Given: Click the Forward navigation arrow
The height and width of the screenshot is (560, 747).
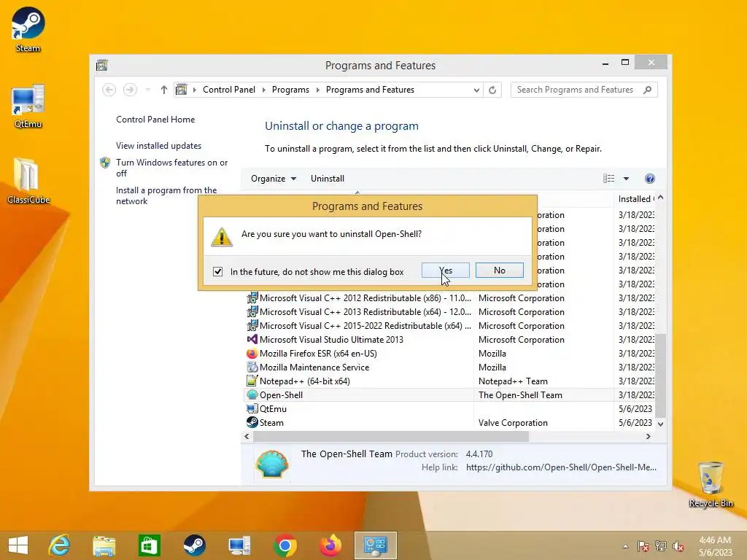Looking at the screenshot, I should [130, 90].
